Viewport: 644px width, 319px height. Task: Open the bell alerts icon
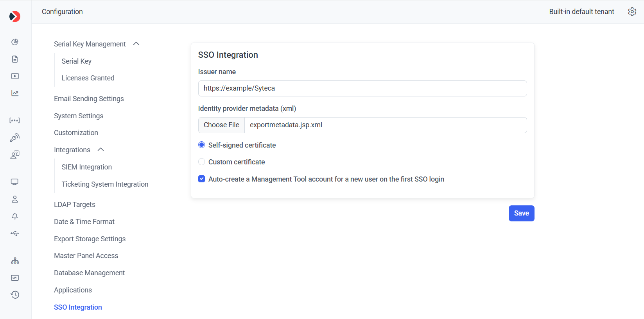pos(15,216)
